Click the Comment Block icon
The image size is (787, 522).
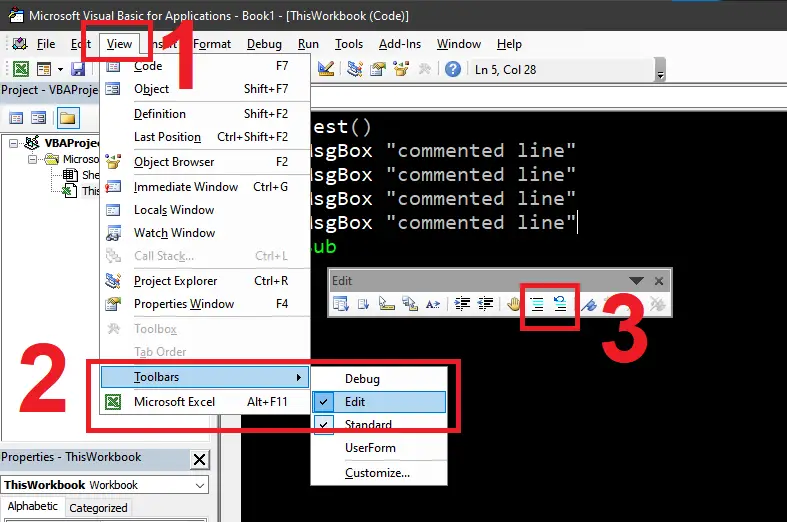(537, 304)
